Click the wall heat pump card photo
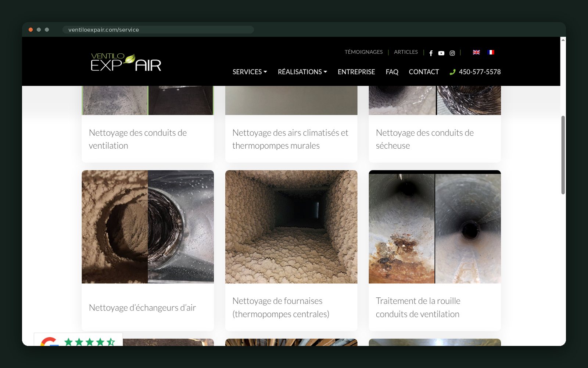588x368 pixels. click(x=291, y=100)
